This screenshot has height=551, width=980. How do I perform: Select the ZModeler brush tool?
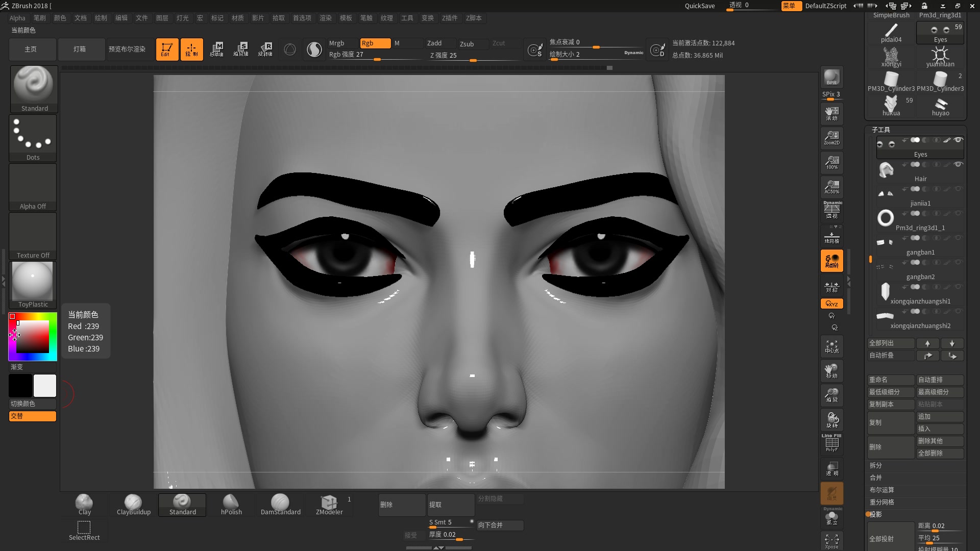[x=329, y=504]
